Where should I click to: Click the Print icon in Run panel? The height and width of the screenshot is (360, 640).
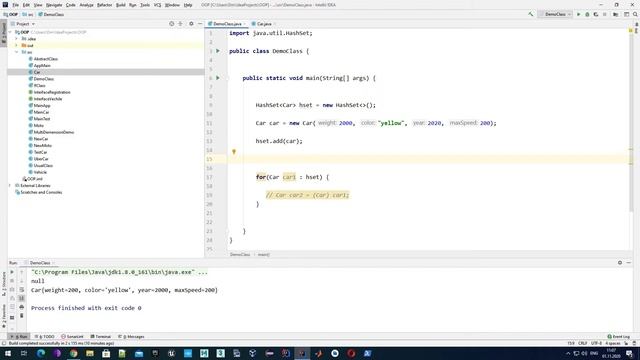click(22, 307)
